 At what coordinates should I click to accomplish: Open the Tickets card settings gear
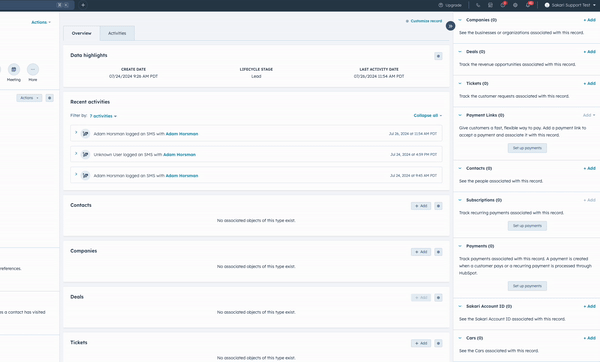click(x=439, y=343)
